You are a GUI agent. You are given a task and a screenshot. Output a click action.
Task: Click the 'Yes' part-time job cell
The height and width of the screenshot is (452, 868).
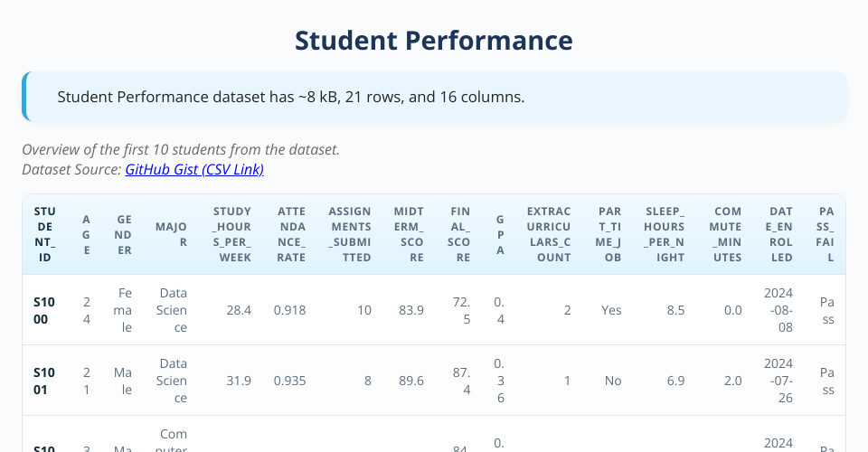tap(611, 310)
